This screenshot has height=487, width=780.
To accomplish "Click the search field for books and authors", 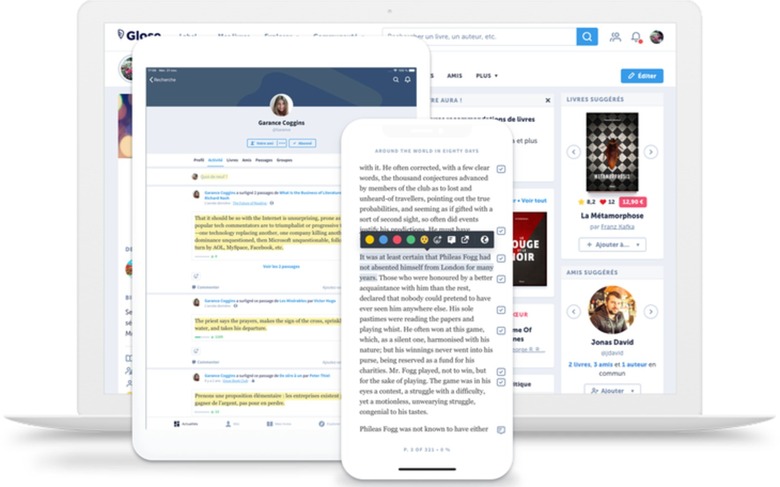I will (x=480, y=36).
